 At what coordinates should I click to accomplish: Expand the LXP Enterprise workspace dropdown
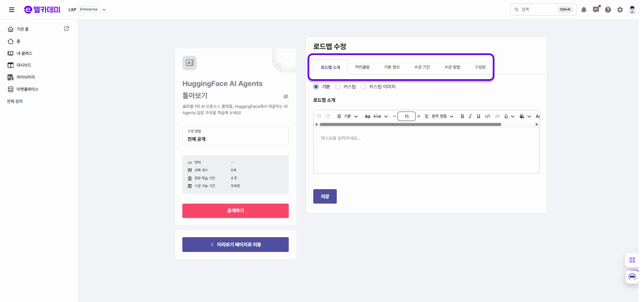pyautogui.click(x=104, y=10)
